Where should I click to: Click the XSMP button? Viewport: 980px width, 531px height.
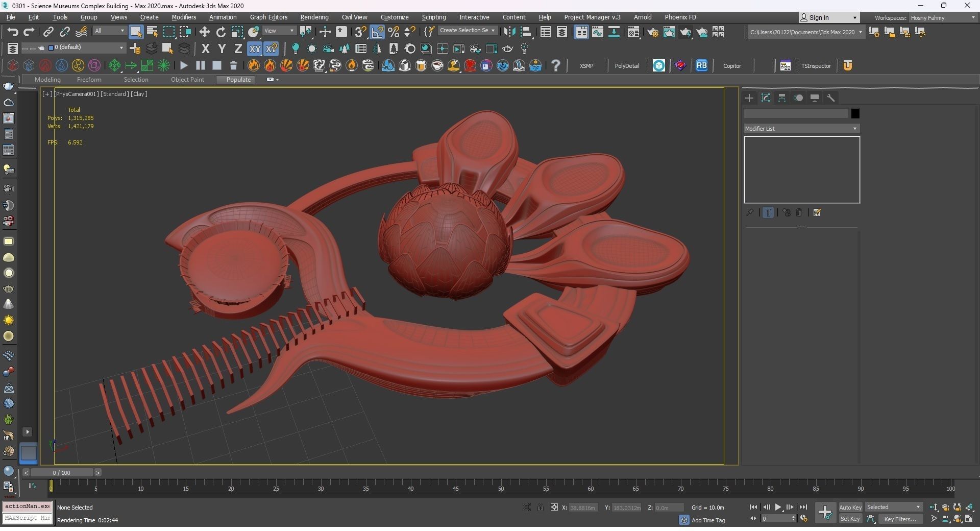pyautogui.click(x=586, y=66)
